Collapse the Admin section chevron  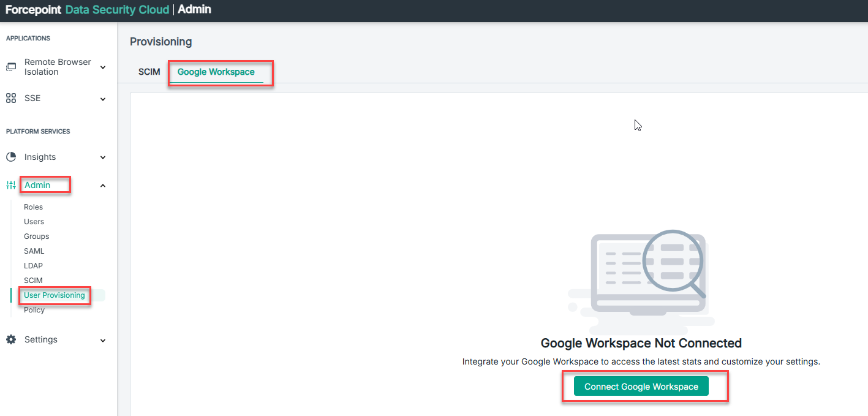click(103, 186)
